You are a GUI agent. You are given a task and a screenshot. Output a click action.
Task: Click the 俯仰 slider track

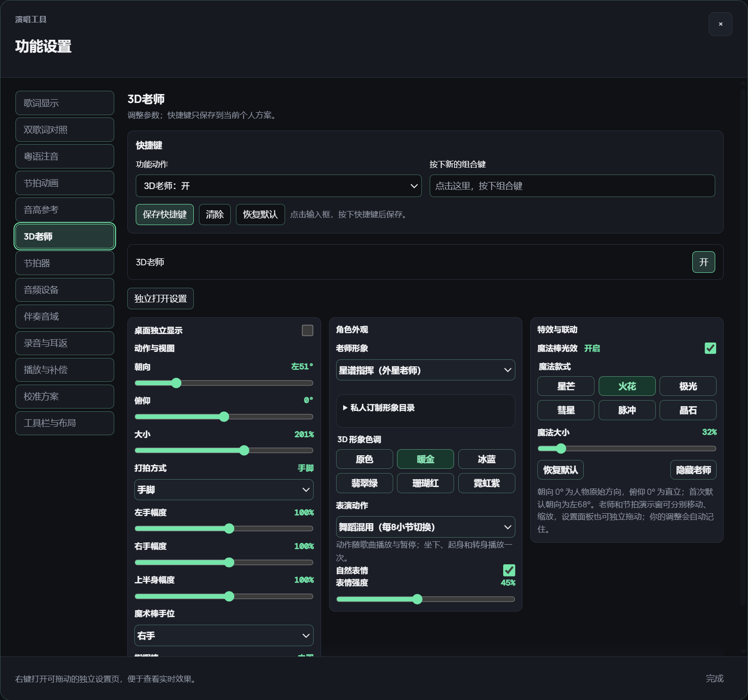click(224, 417)
